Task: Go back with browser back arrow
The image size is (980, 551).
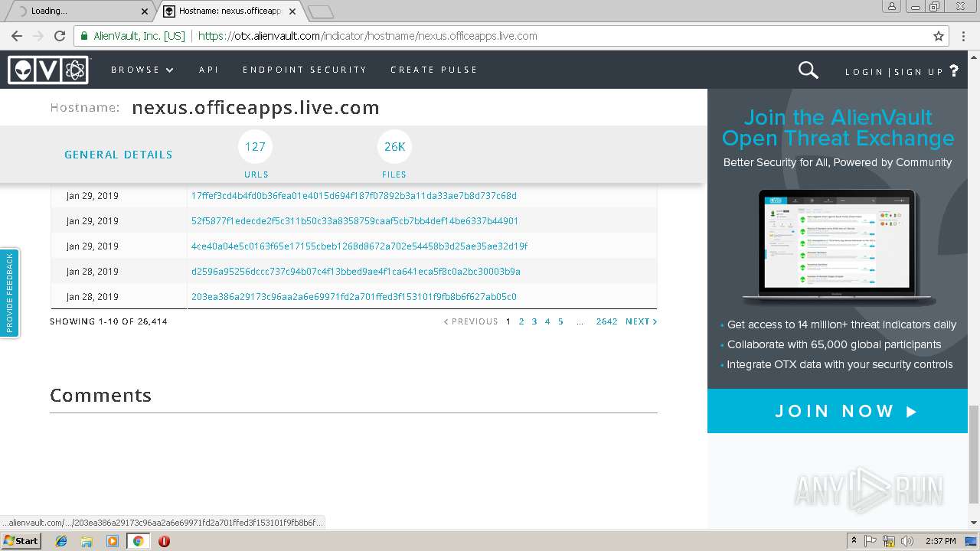Action: click(17, 36)
